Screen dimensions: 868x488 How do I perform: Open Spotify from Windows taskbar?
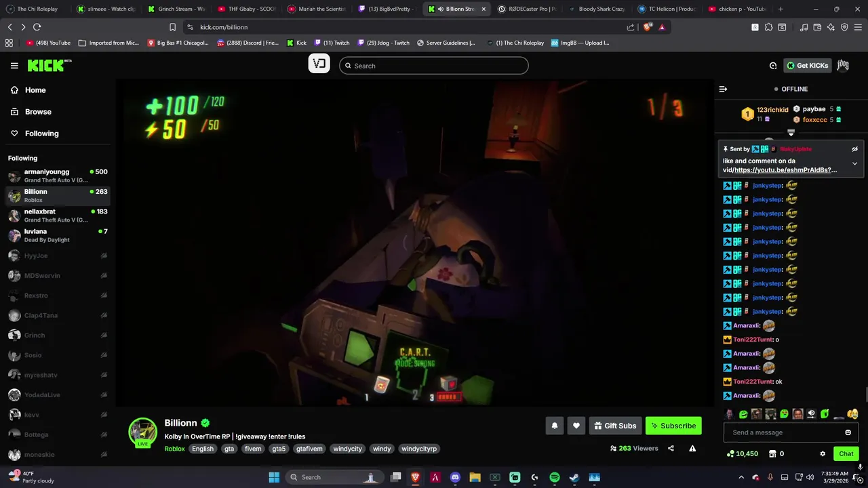pos(554,477)
